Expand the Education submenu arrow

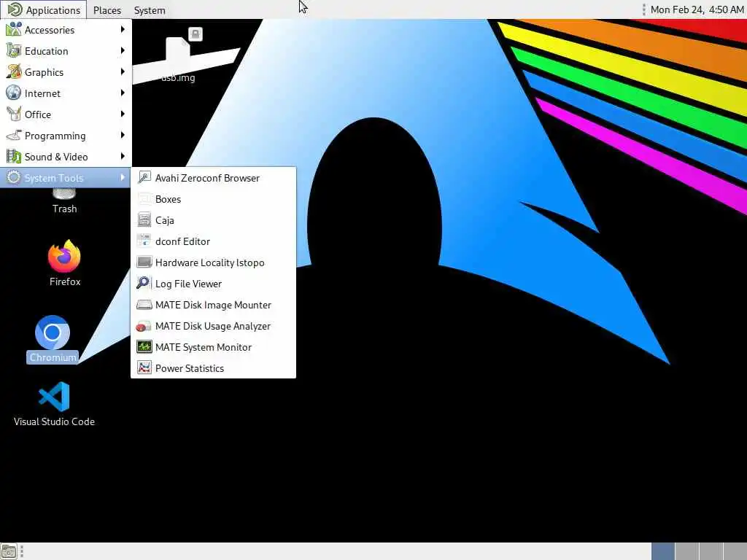coord(123,50)
